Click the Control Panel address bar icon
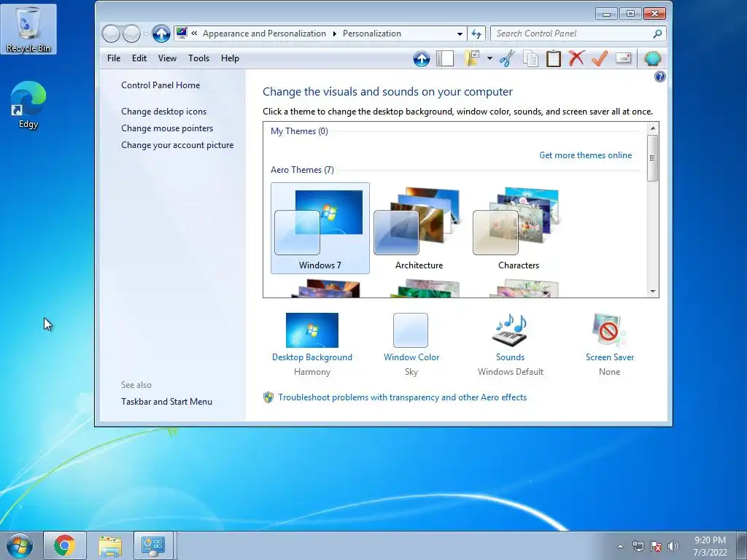Screen dimensions: 747x560 pos(182,34)
